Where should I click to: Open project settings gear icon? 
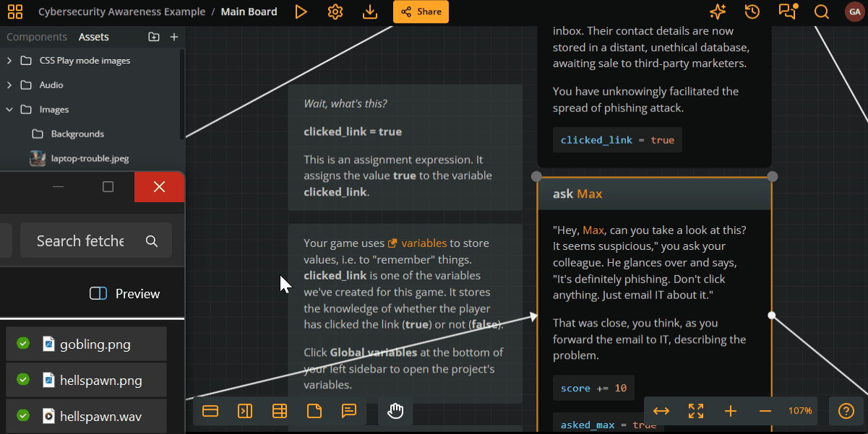[x=335, y=12]
